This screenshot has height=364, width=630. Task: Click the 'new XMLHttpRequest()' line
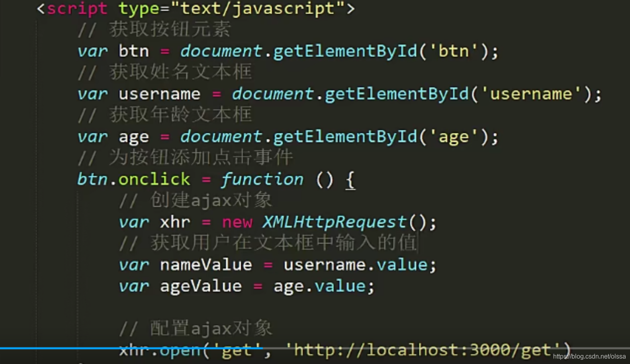point(278,222)
